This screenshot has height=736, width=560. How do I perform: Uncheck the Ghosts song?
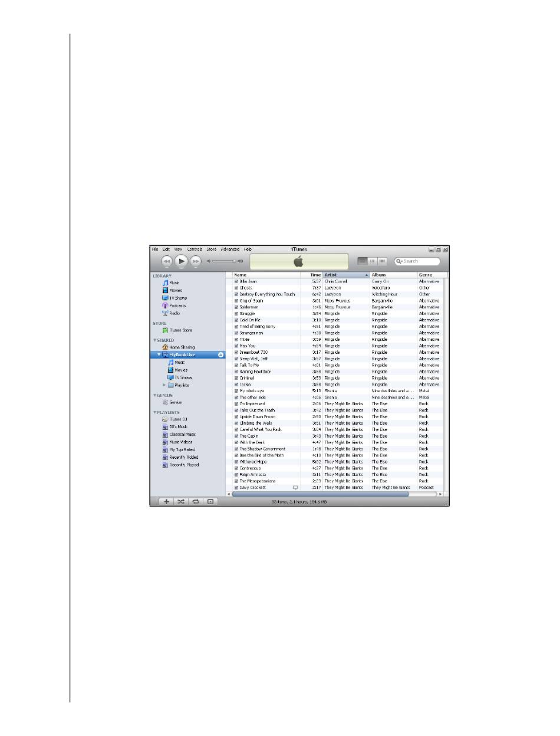(x=236, y=288)
